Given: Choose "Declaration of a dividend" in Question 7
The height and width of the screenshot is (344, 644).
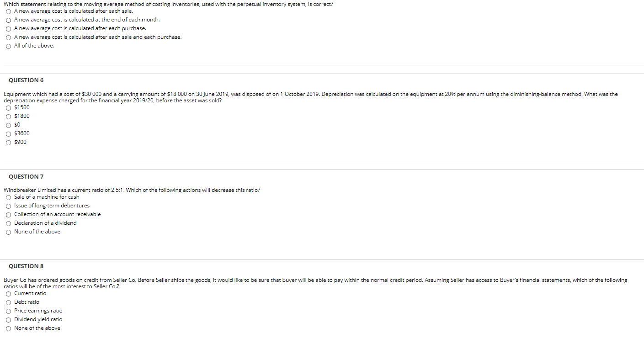Looking at the screenshot, I should [8, 223].
